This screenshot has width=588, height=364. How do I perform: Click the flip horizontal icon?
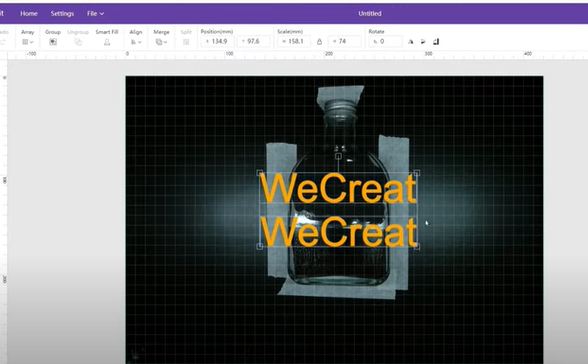pyautogui.click(x=411, y=42)
